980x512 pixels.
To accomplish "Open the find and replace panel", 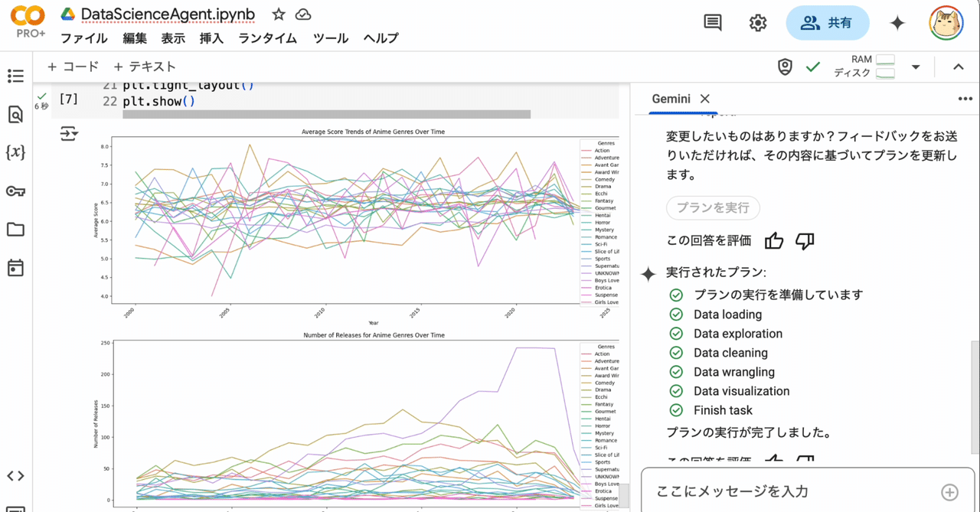I will (x=16, y=114).
